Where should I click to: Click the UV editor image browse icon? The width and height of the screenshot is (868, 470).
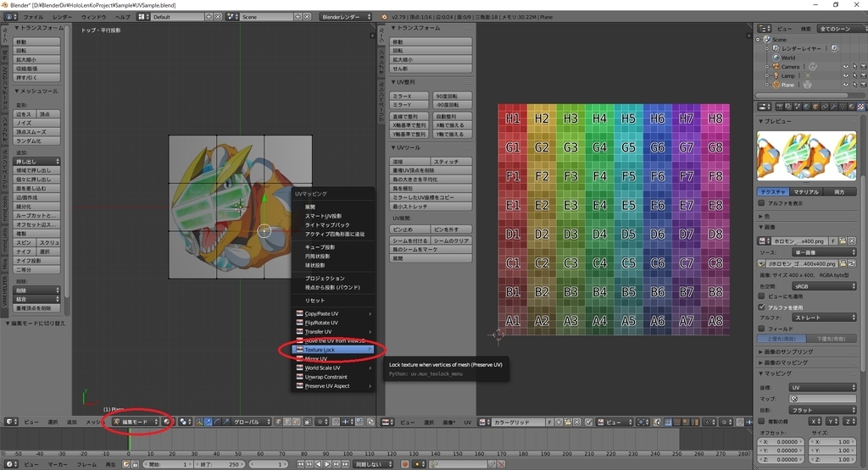484,422
